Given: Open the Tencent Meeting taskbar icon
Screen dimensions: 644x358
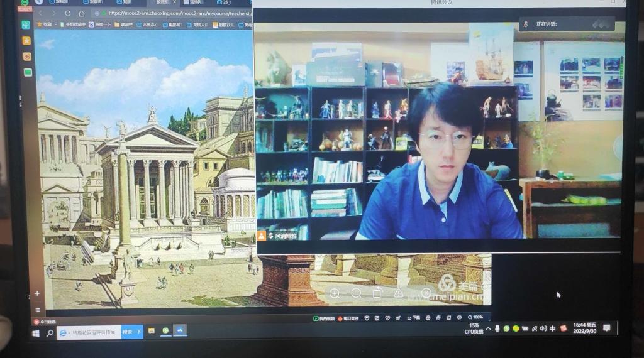Looking at the screenshot, I should [x=180, y=330].
